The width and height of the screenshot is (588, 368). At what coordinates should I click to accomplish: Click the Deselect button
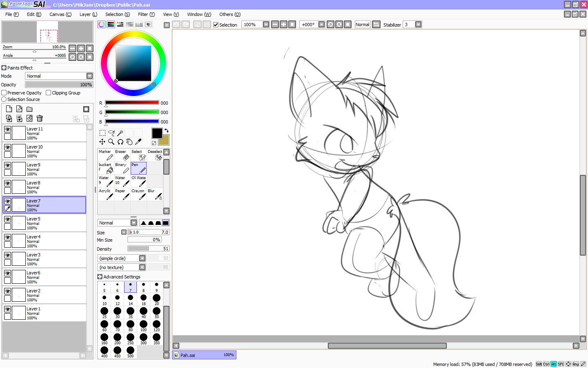click(x=155, y=155)
